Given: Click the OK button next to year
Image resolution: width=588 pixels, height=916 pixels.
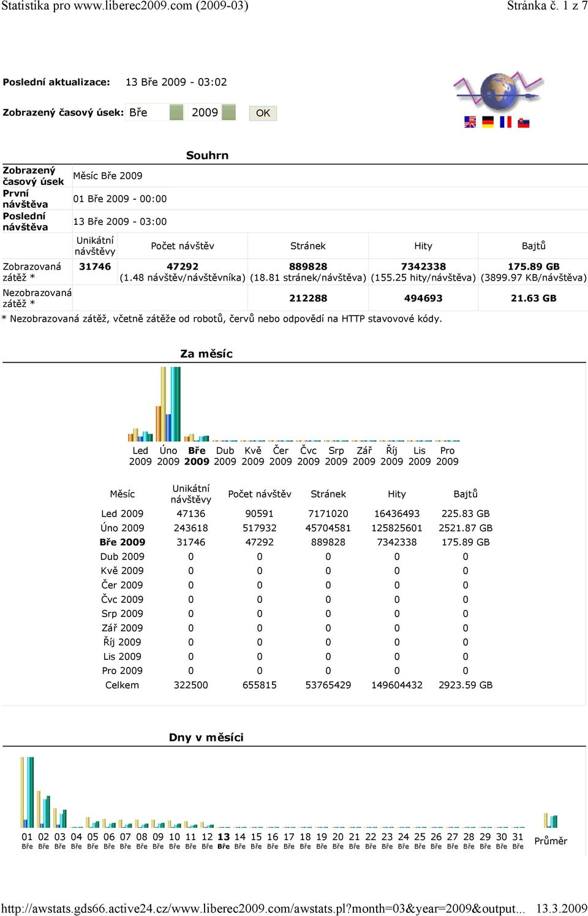Looking at the screenshot, I should coord(263,113).
